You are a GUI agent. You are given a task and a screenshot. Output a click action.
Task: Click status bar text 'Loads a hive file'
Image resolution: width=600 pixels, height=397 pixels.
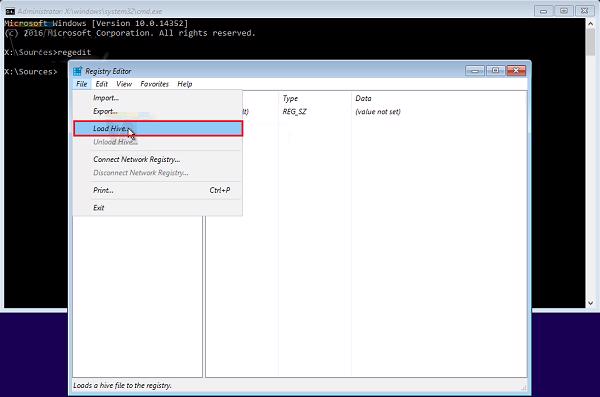(x=122, y=386)
